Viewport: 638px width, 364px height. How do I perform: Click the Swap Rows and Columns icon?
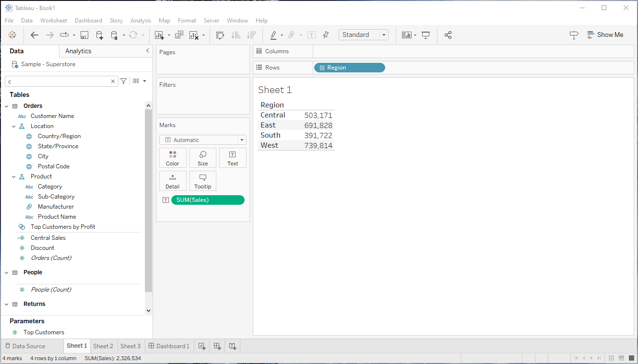pos(220,35)
